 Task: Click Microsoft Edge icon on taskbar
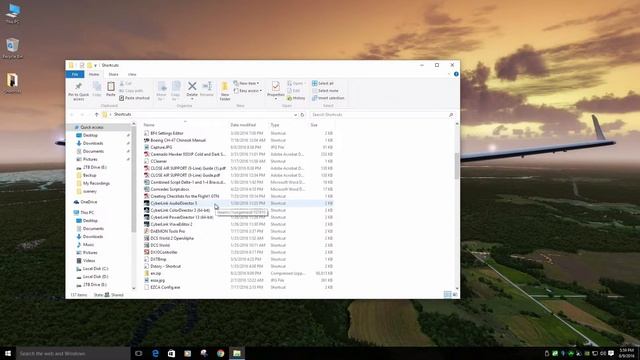point(155,353)
